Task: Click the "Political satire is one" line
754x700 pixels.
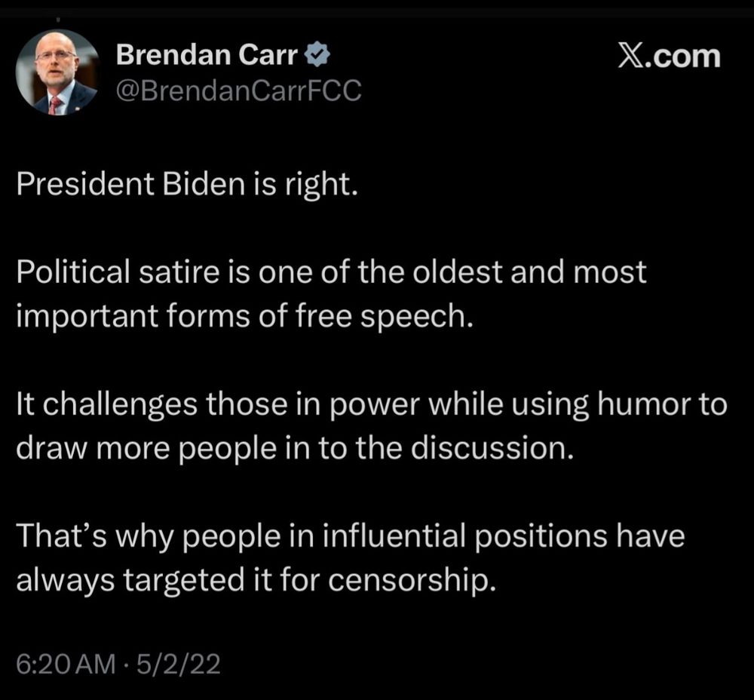Action: pos(331,272)
